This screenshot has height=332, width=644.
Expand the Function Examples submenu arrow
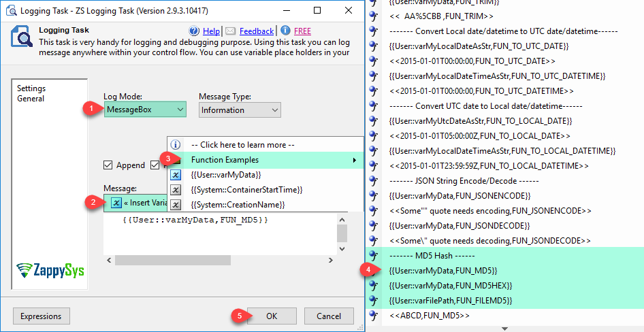click(355, 160)
